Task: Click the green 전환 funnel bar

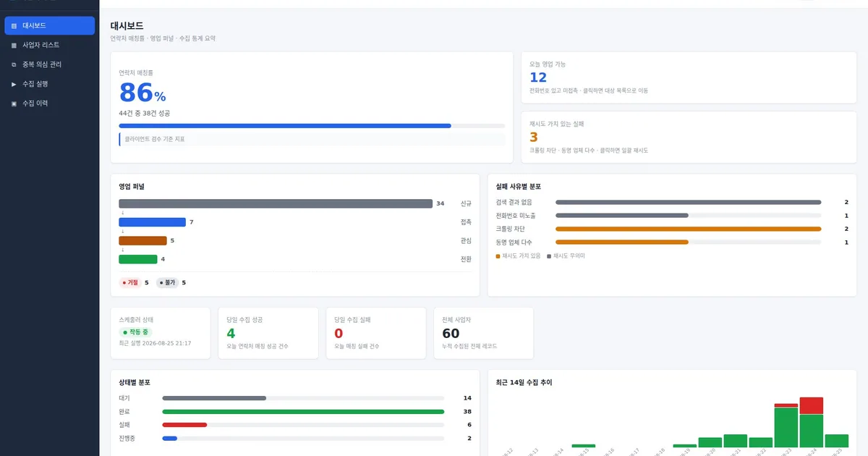Action: 138,259
